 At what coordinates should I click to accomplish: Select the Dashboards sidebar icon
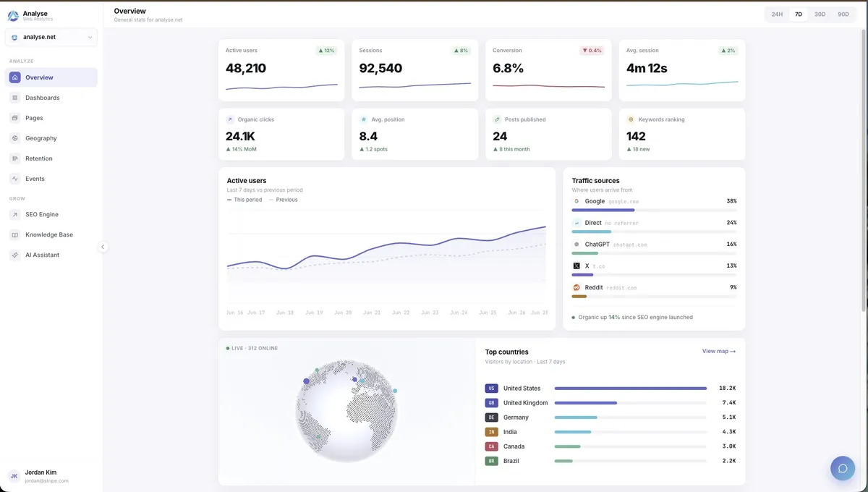(15, 98)
